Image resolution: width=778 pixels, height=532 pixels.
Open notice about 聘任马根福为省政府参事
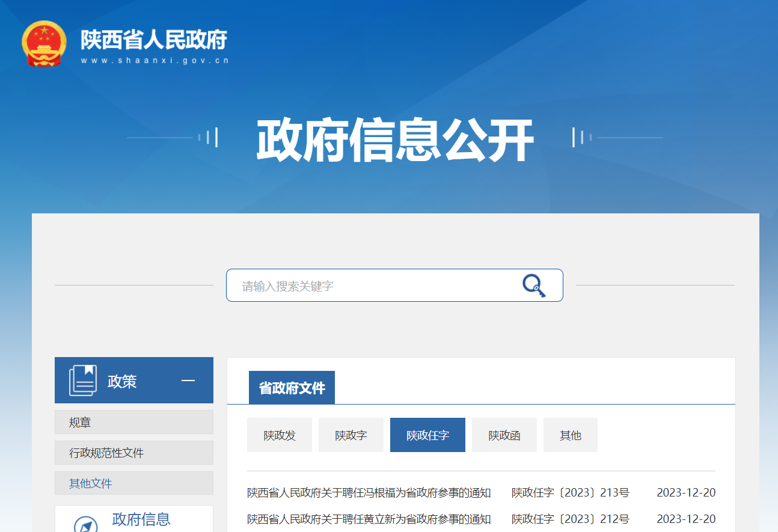(369, 493)
